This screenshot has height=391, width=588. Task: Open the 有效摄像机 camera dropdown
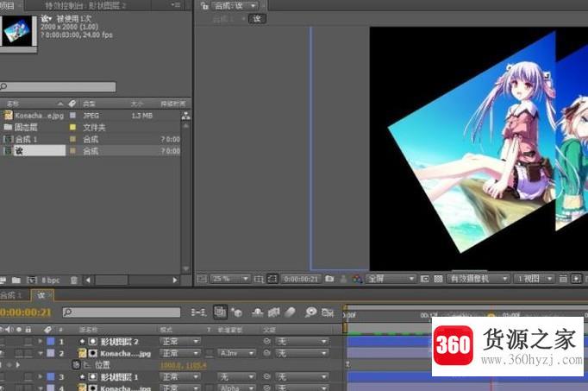(x=478, y=279)
